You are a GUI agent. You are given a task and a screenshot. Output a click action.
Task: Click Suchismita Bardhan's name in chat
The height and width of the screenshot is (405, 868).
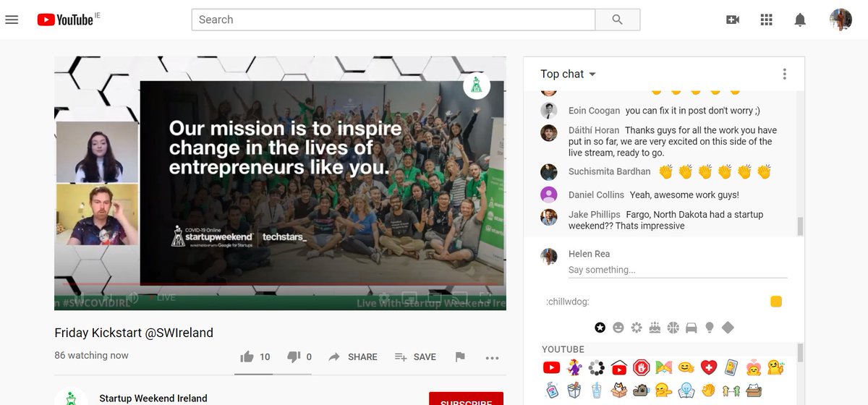tap(610, 171)
